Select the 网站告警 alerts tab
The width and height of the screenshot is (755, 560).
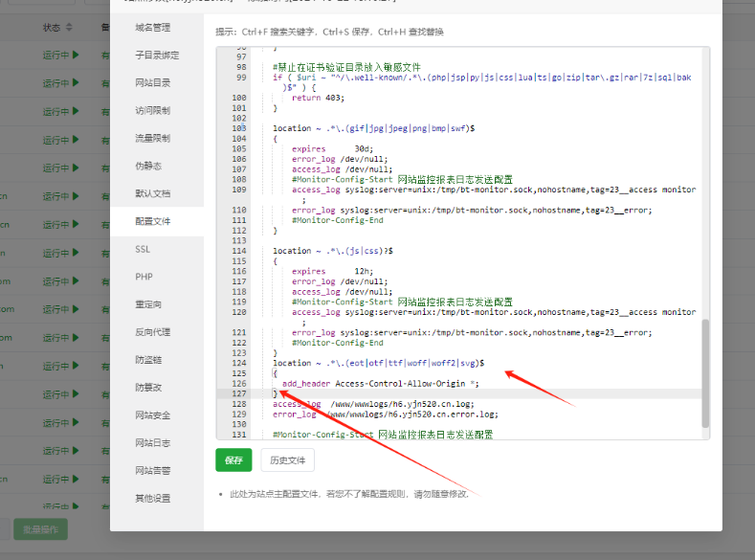pos(153,470)
